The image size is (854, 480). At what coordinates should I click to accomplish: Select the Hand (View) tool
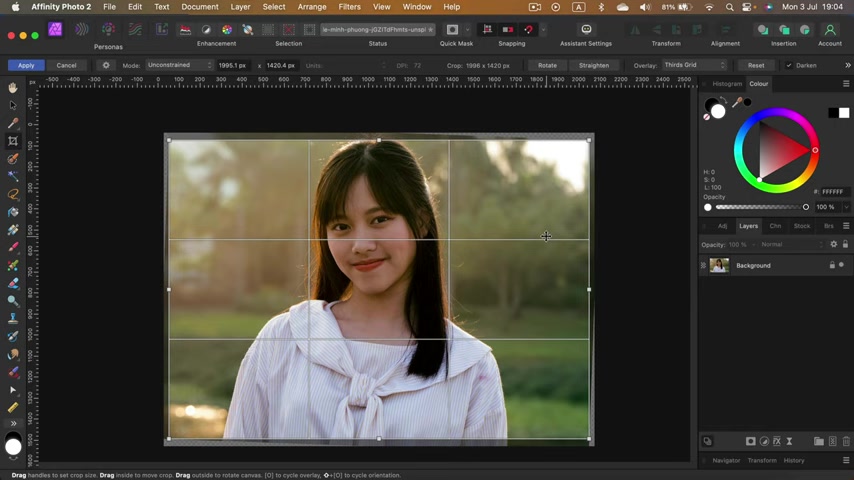pyautogui.click(x=13, y=88)
